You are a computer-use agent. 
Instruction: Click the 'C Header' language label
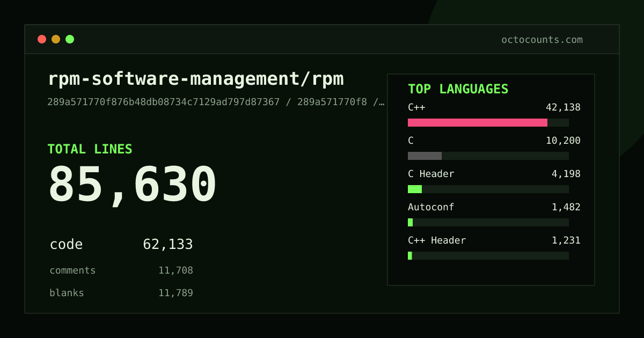(431, 174)
